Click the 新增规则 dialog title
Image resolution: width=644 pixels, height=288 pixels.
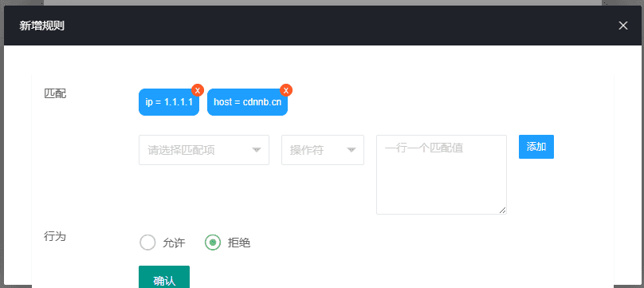(41, 26)
